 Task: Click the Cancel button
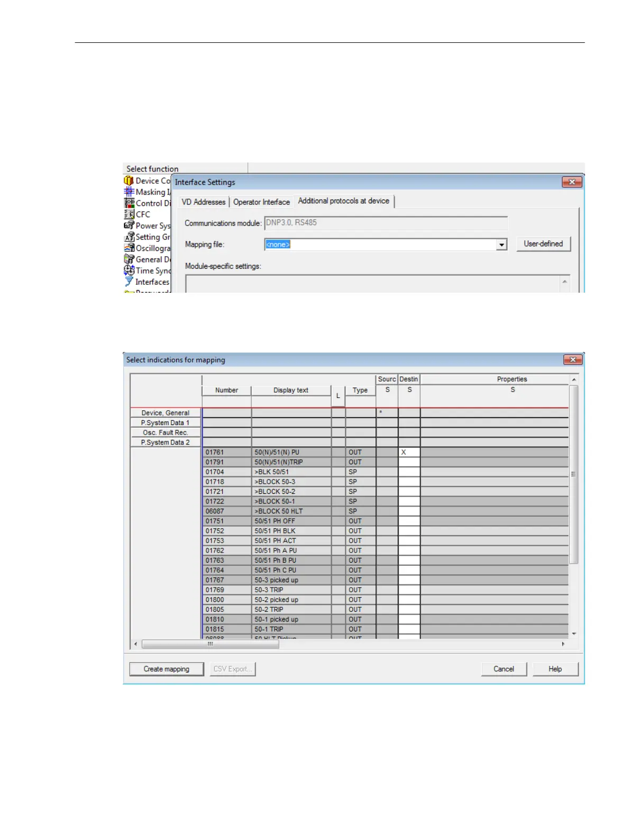pos(504,669)
